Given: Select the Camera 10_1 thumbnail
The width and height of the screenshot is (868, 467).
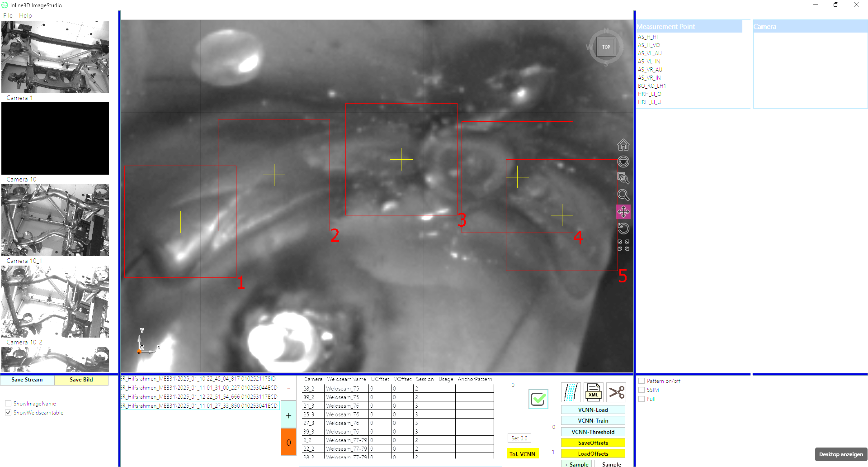Looking at the screenshot, I should [55, 220].
